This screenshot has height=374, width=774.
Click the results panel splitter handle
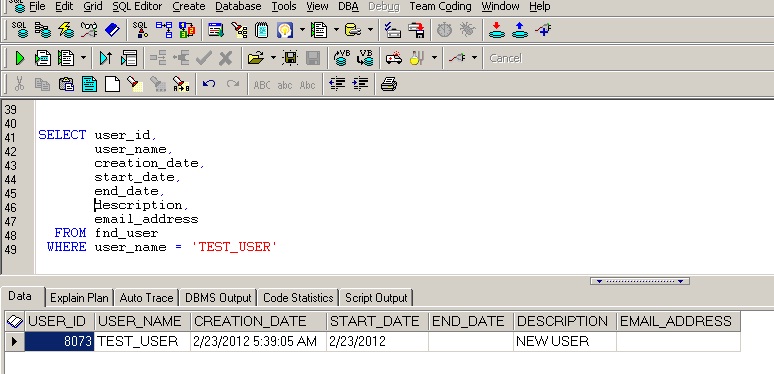640,281
